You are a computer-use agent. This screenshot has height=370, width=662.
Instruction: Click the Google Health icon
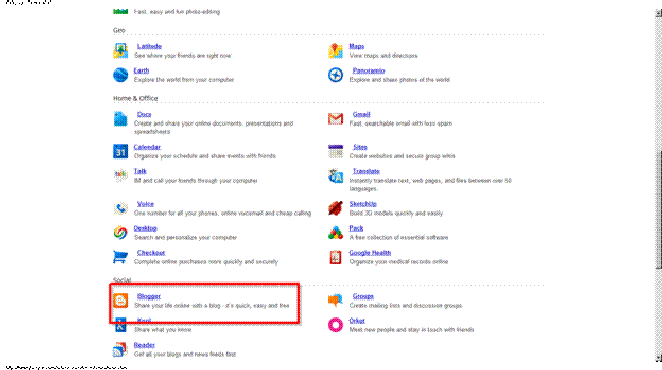(x=335, y=257)
